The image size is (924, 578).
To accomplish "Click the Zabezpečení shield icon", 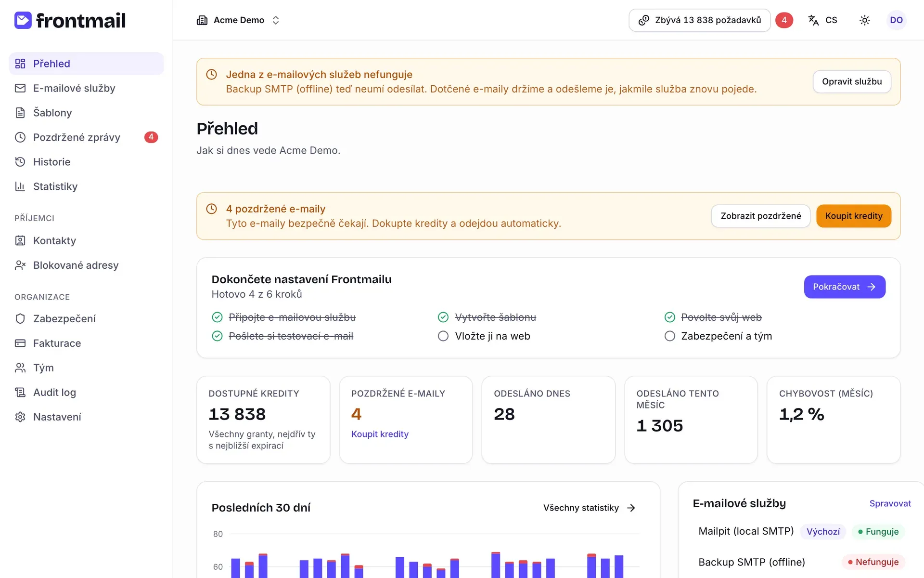I will point(20,318).
